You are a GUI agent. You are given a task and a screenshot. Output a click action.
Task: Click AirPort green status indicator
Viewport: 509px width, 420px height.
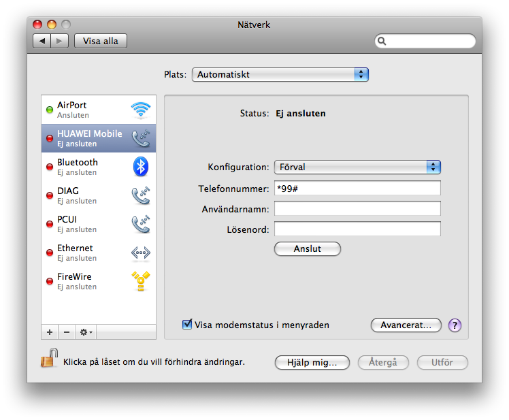50,110
